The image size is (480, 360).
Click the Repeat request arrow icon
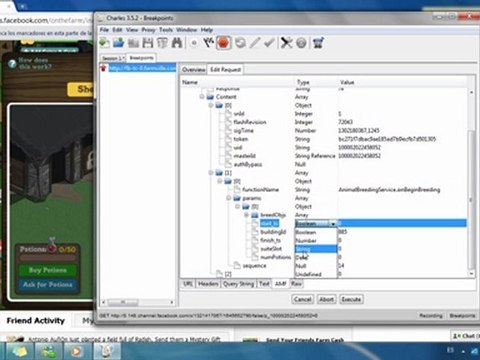tap(240, 43)
